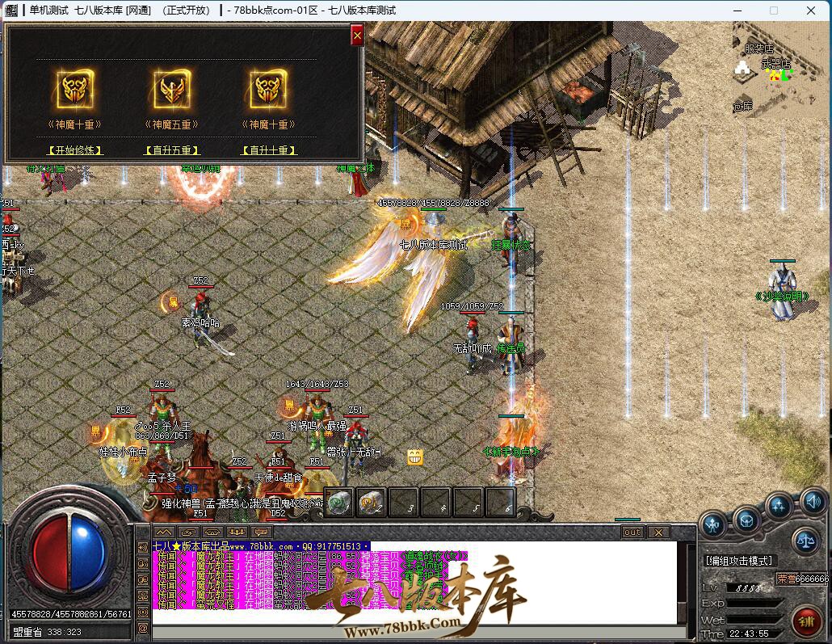
Task: Click the smiley emoji icon on the ground
Action: coord(415,457)
